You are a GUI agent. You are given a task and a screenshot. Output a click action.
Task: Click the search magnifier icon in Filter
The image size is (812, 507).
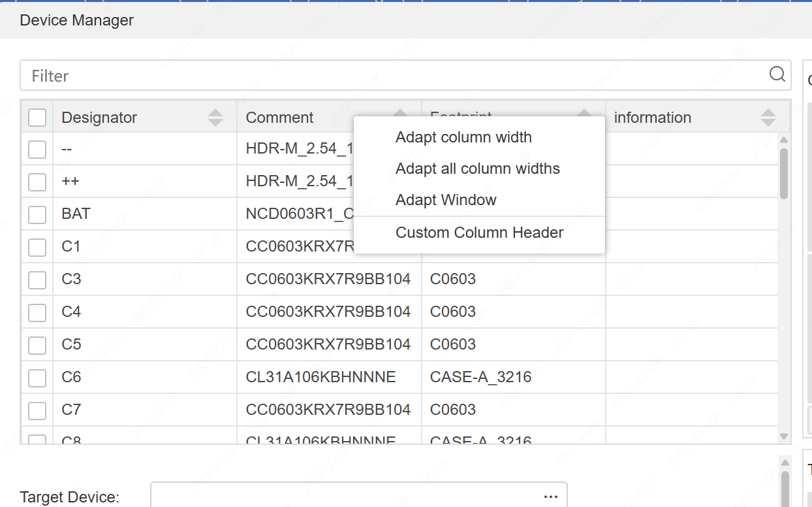pos(777,74)
